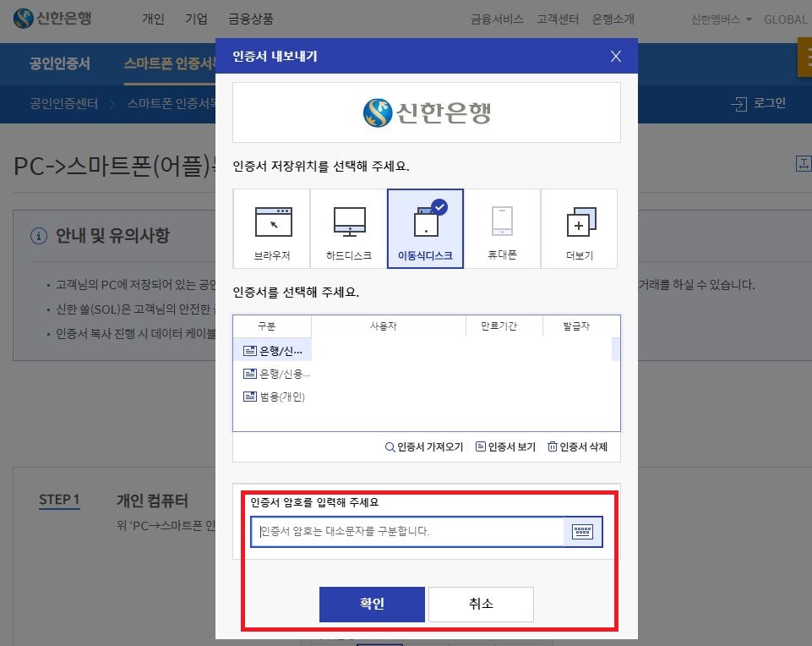Viewport: 812px width, 646px height.
Task: Select the Removable disk storage icon
Action: 430,219
